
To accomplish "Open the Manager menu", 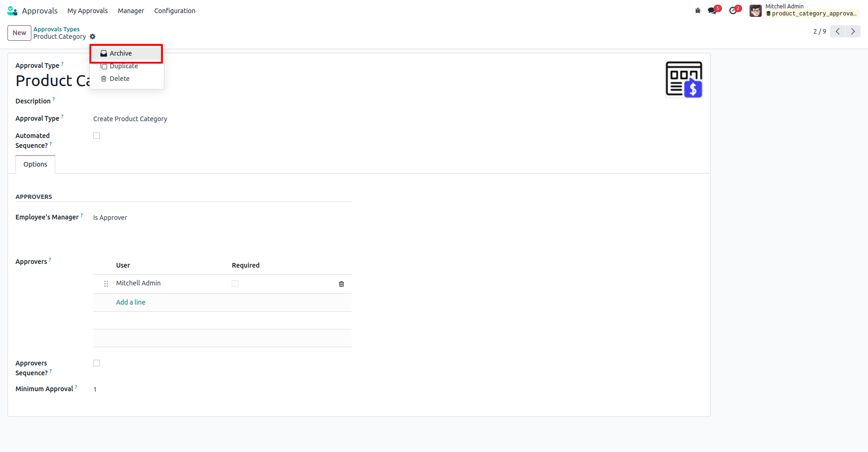I will click(x=131, y=11).
